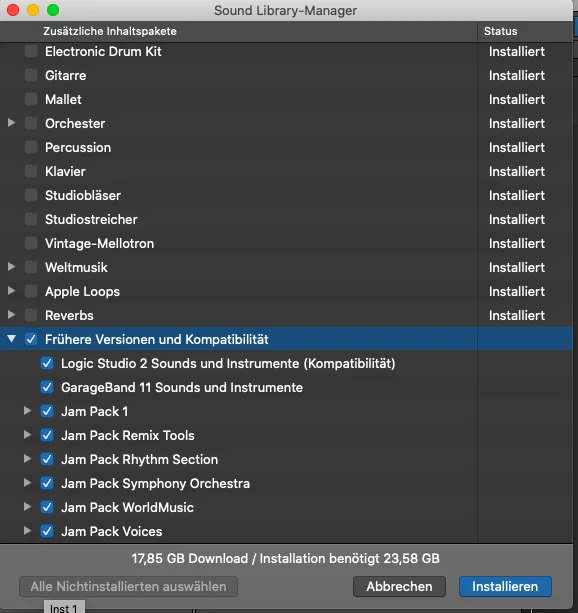
Task: Expand the Apple Loops disclosure triangle
Action: 11,291
